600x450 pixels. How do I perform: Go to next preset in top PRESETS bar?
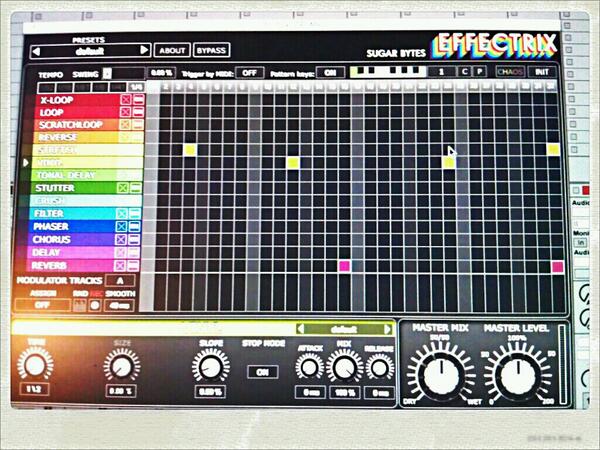[x=144, y=50]
